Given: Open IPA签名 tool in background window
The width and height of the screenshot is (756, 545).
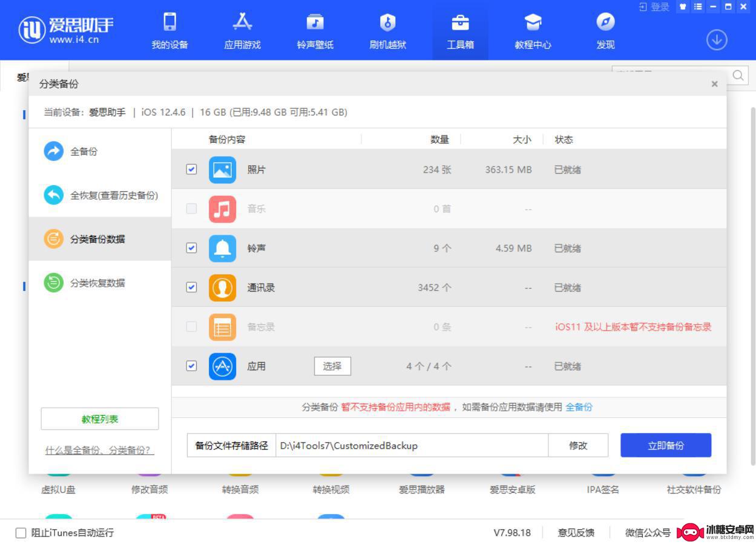Looking at the screenshot, I should [603, 489].
